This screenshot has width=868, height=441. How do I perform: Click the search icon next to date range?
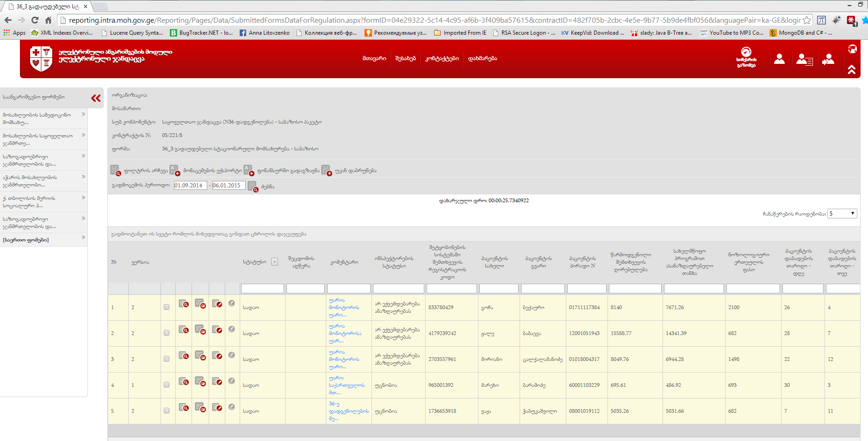253,186
